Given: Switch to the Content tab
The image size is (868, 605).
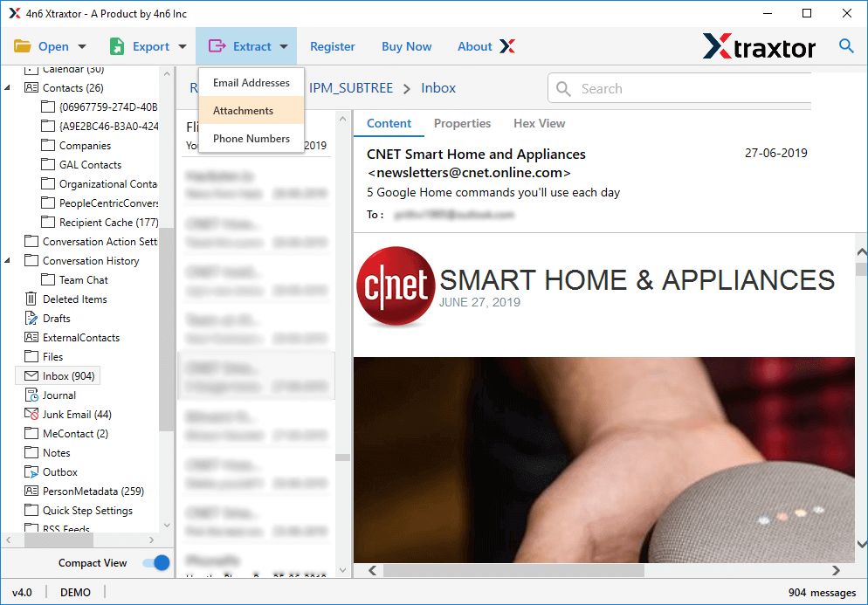Looking at the screenshot, I should pyautogui.click(x=389, y=123).
